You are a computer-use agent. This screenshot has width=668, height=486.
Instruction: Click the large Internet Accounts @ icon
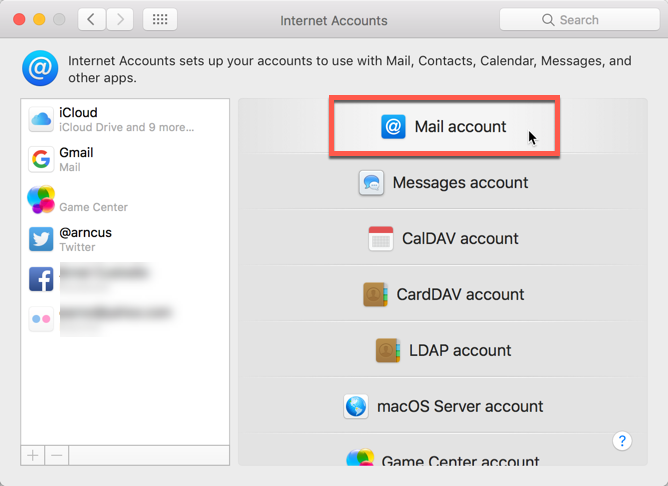click(40, 68)
